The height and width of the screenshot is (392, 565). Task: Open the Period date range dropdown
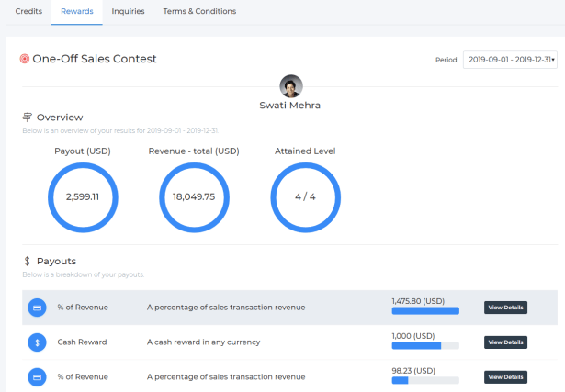click(510, 60)
